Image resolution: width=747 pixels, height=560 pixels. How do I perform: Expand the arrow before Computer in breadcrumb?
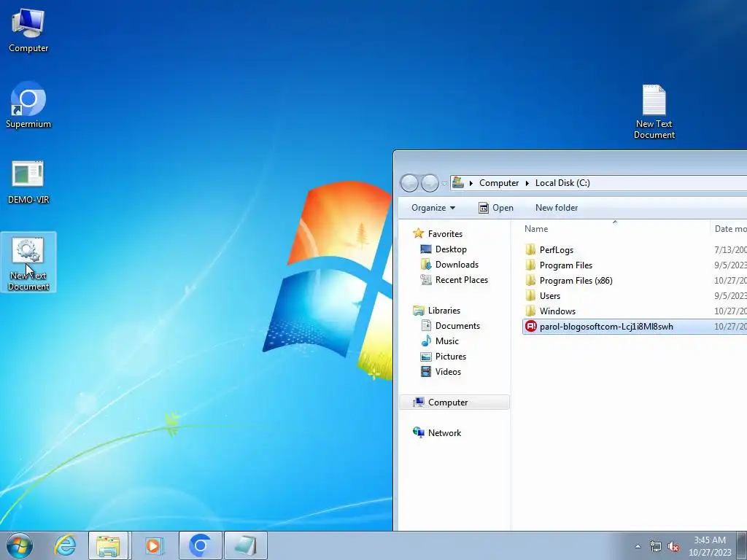(471, 183)
